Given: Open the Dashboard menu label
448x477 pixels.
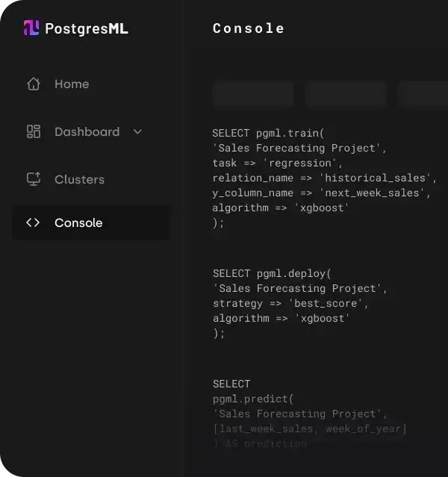Looking at the screenshot, I should tap(87, 131).
